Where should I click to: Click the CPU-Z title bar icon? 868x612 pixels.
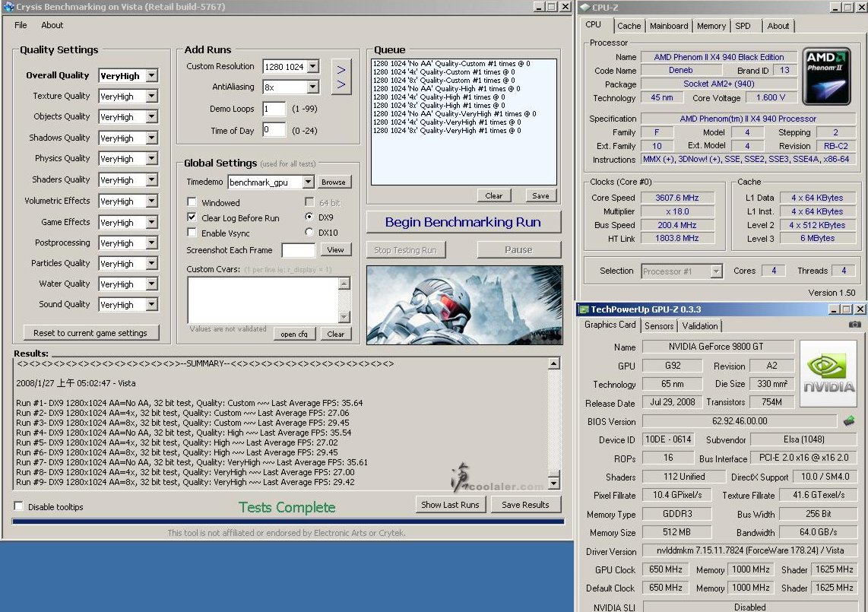coord(585,7)
